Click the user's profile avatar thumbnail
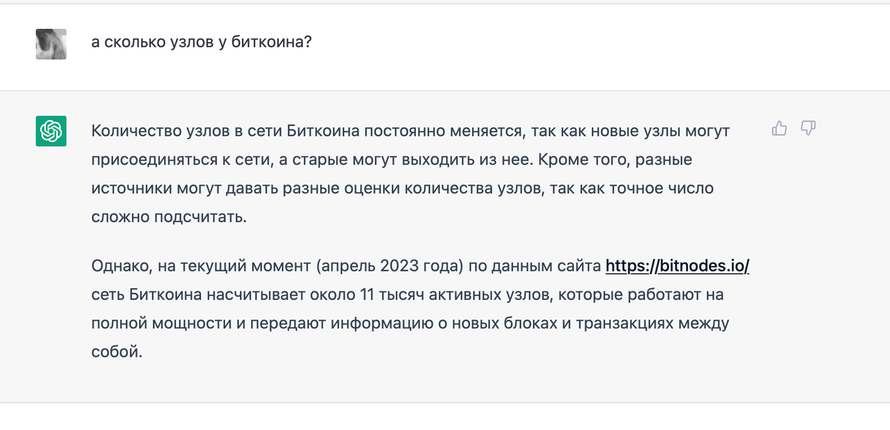Image resolution: width=890 pixels, height=430 pixels. [x=51, y=44]
